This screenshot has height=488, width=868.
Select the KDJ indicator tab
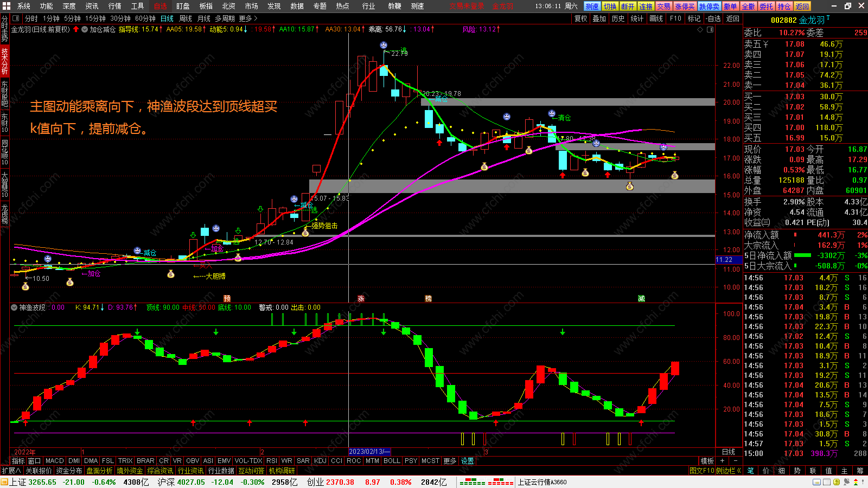(320, 461)
